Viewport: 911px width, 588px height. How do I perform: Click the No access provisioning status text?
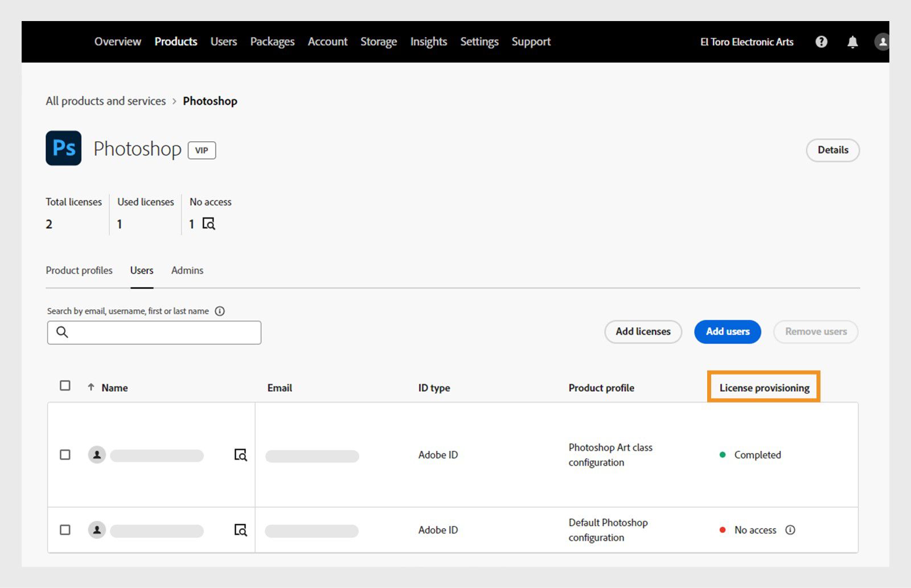tap(755, 530)
